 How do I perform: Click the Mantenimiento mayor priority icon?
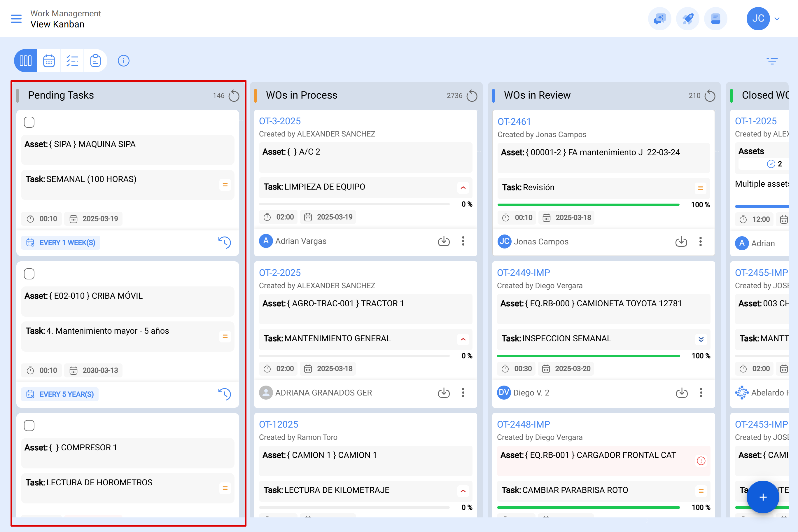tap(225, 337)
